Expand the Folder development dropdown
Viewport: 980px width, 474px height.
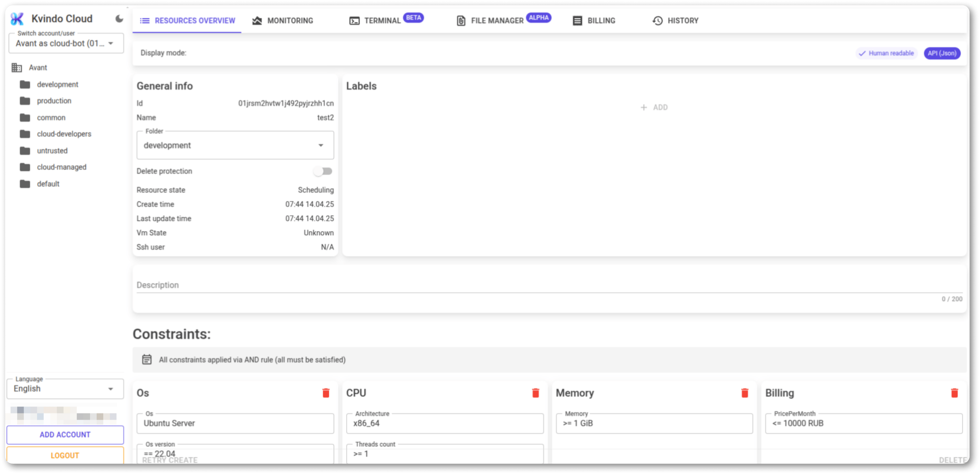pos(235,145)
